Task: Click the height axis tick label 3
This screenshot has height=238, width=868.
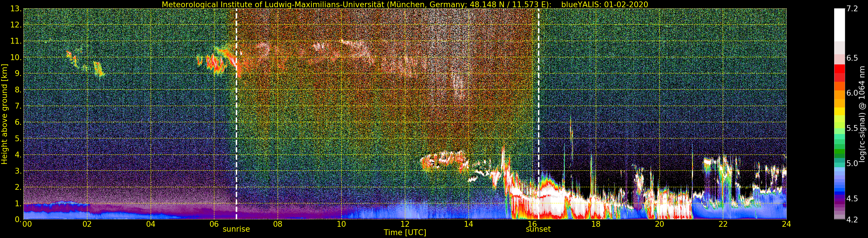Action: point(18,171)
